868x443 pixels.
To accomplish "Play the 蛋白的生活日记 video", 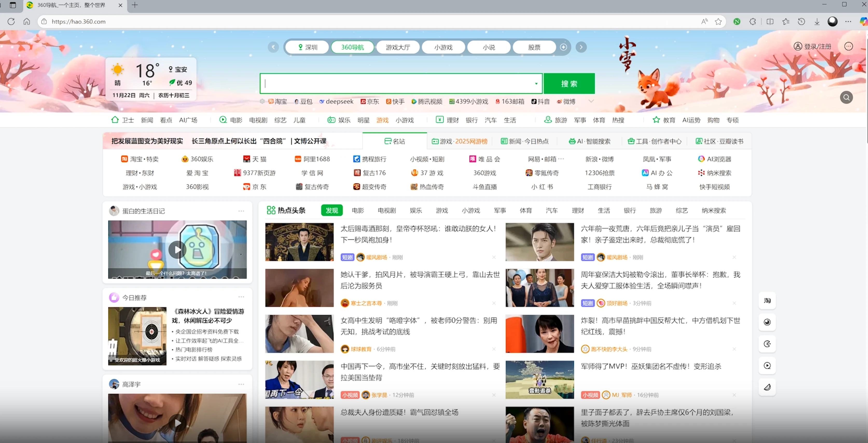I will pos(177,250).
